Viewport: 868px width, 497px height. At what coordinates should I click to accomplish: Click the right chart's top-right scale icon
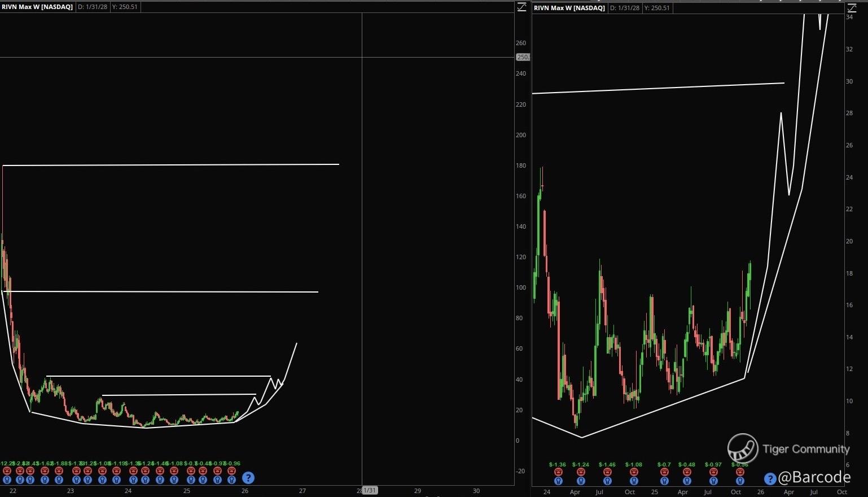point(852,7)
